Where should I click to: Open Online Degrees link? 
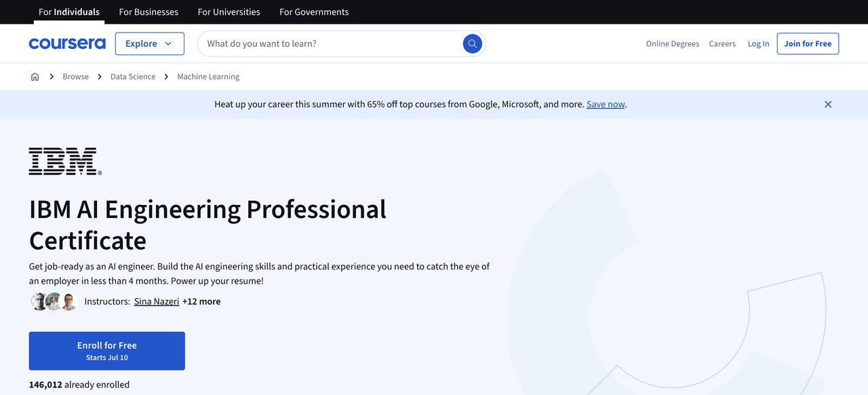tap(673, 43)
